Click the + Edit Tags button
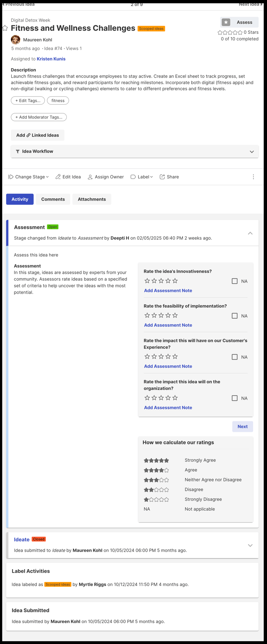This screenshot has width=267, height=644. [x=28, y=100]
